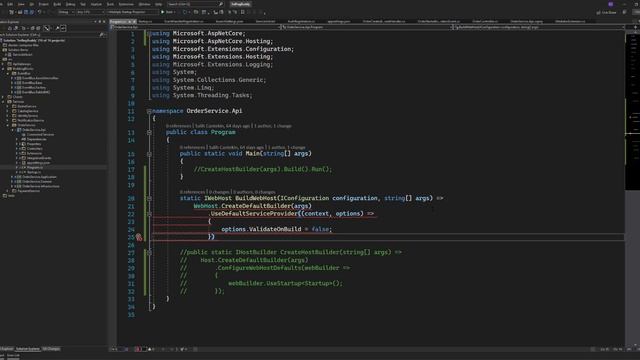The width and height of the screenshot is (640, 360).
Task: Open the project navigation dropdown above the code
Action: point(195,27)
